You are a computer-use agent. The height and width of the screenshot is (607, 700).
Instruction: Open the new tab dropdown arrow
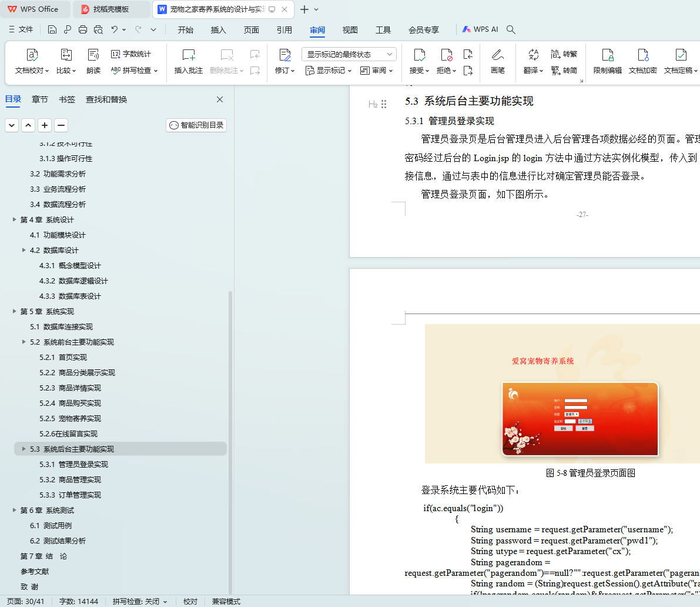pyautogui.click(x=316, y=9)
